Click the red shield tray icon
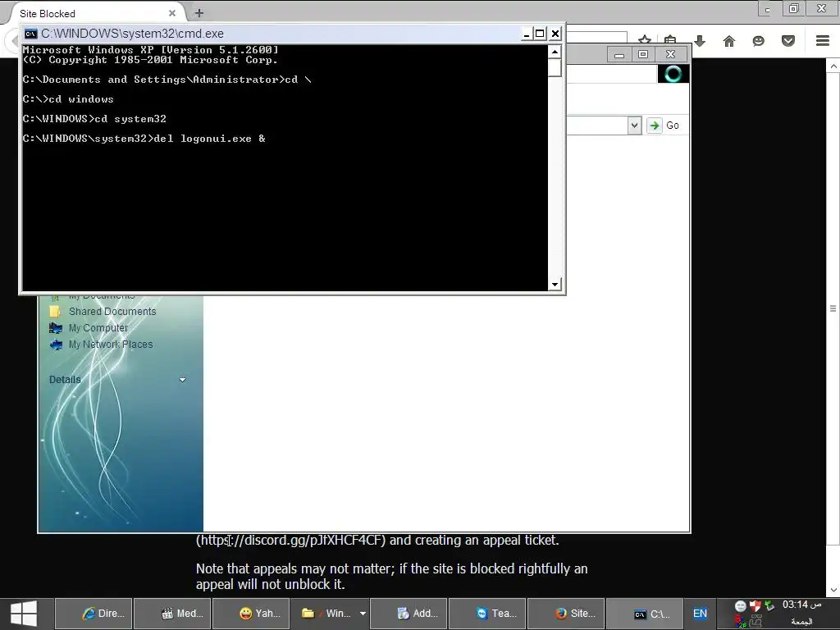Viewport: 840px width, 630px height. [755, 606]
